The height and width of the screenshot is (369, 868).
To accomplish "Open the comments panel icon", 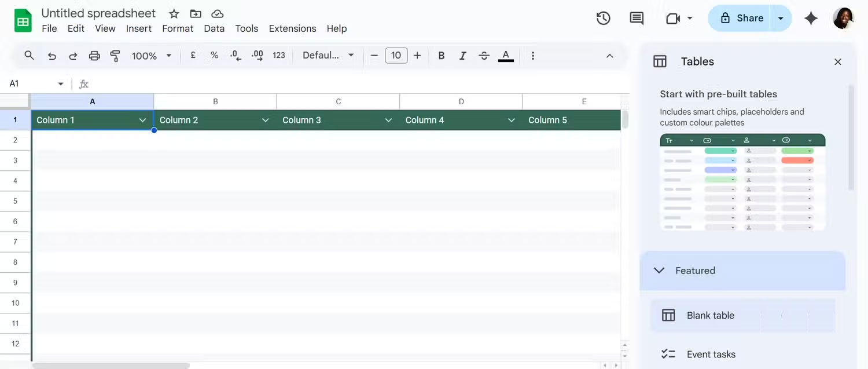I will pyautogui.click(x=636, y=18).
